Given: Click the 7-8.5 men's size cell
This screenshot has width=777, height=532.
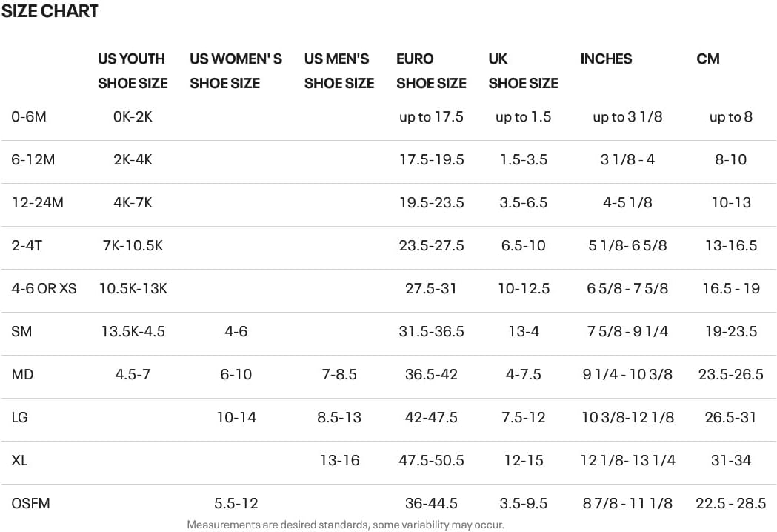Looking at the screenshot, I should [x=339, y=374].
